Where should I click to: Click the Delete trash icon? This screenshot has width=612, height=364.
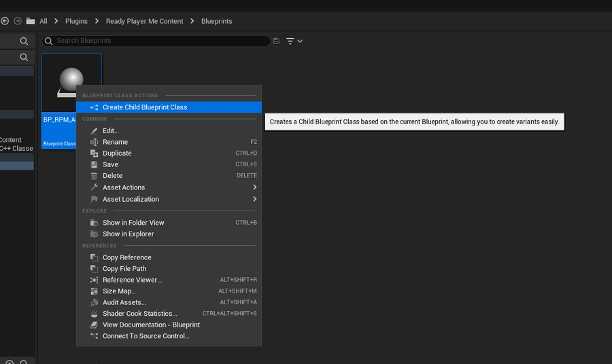95,176
